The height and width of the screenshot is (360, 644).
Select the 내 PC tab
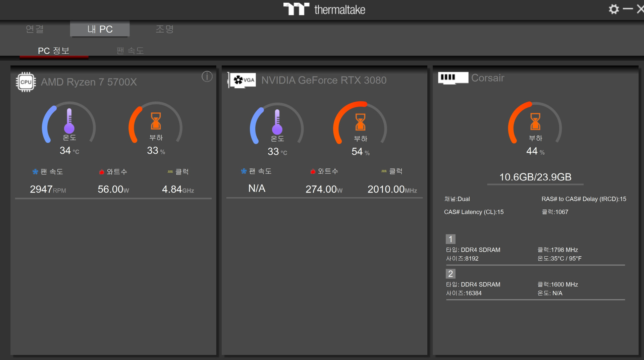[x=100, y=29]
